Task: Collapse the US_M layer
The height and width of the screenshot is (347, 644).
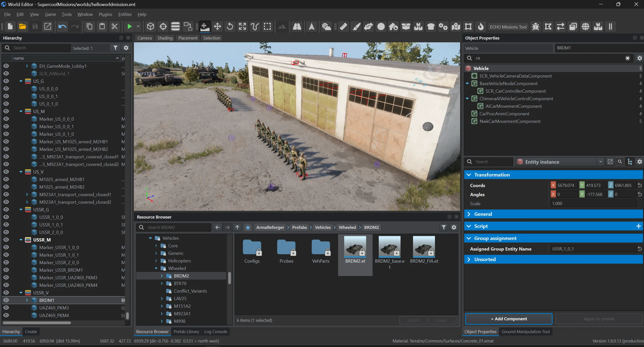Action: pyautogui.click(x=21, y=111)
